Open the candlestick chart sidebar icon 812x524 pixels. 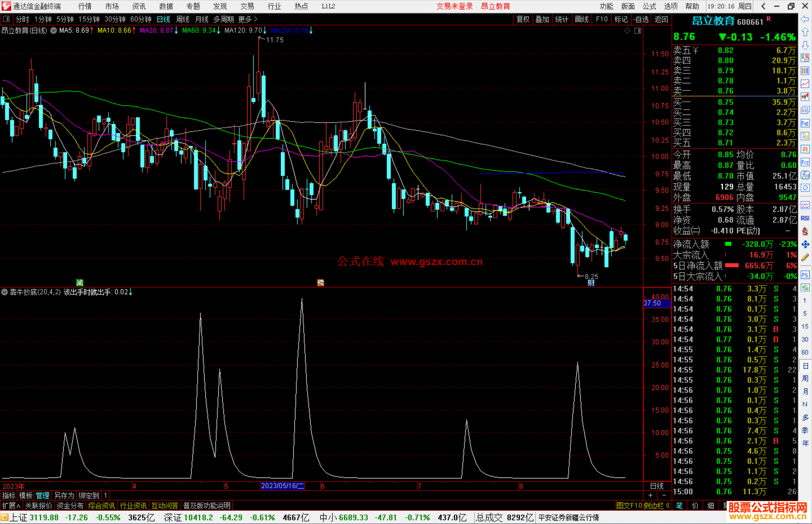point(805,97)
